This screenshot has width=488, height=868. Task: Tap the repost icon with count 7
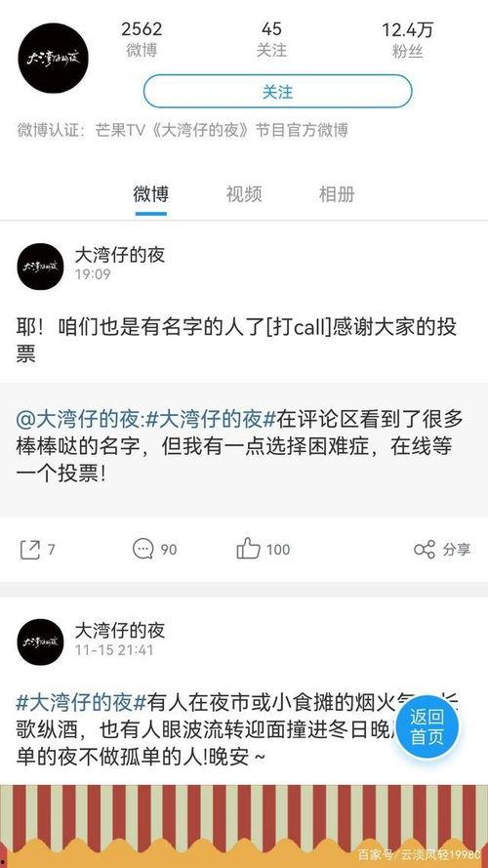(x=30, y=550)
